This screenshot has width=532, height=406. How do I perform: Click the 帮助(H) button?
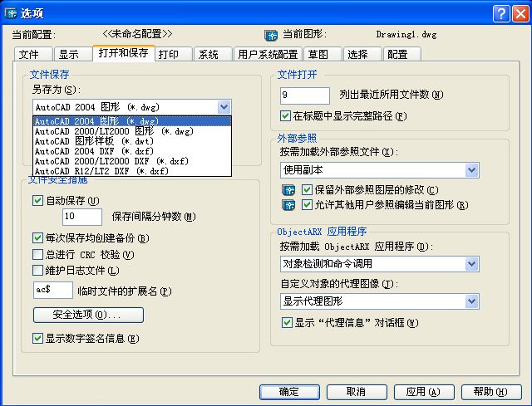pos(491,392)
